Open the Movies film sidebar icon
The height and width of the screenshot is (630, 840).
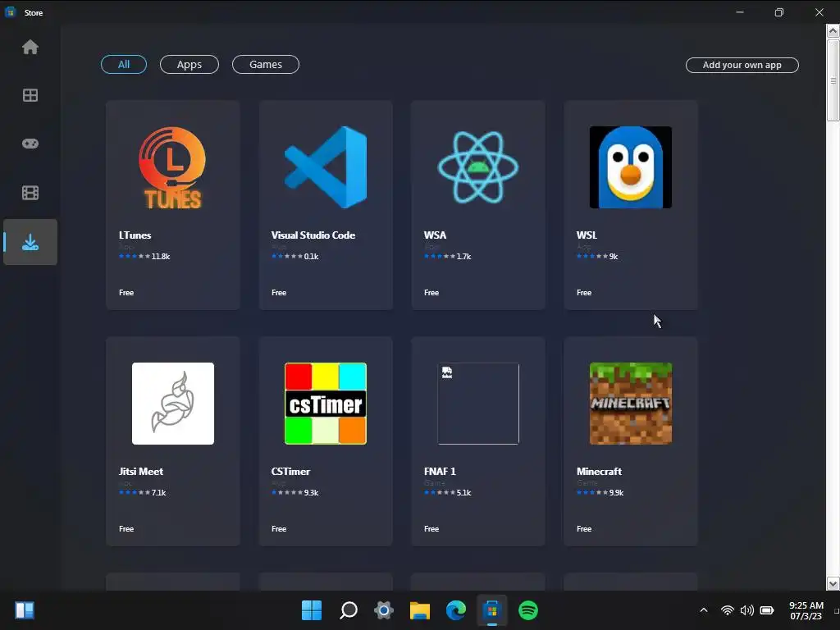pyautogui.click(x=30, y=192)
